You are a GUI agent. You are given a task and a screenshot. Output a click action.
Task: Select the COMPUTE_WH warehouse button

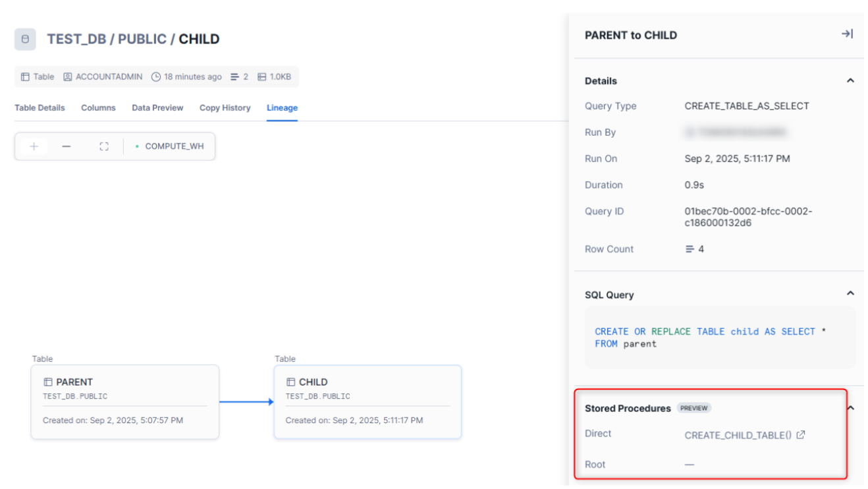(170, 146)
